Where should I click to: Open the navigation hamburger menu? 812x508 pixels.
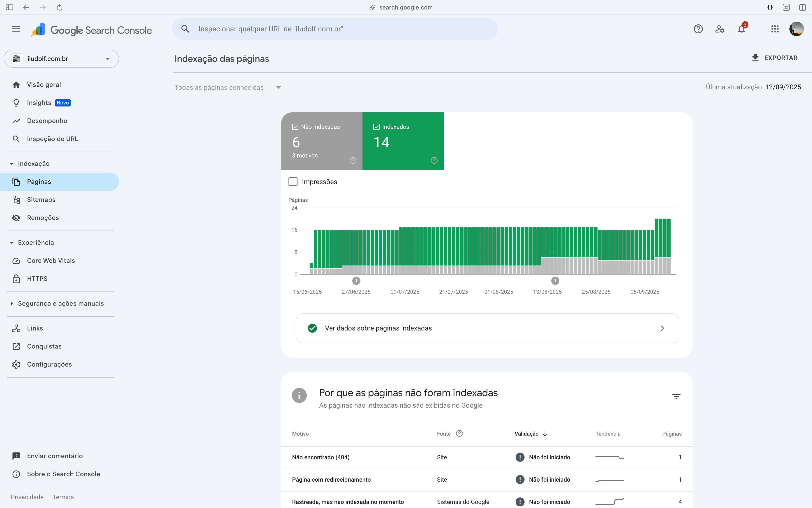(x=16, y=29)
